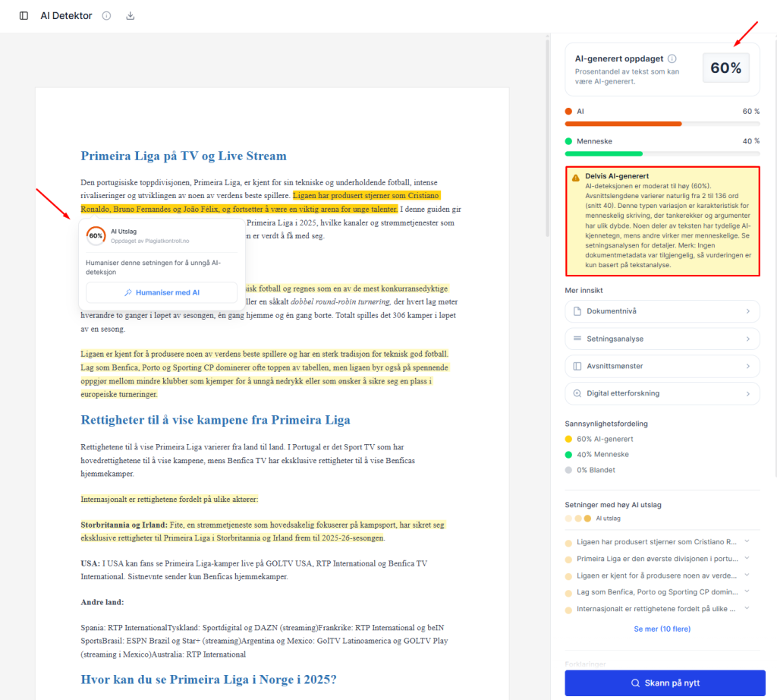
Task: Click the warning triangle icon in Delvis AI-generert
Action: [x=576, y=177]
